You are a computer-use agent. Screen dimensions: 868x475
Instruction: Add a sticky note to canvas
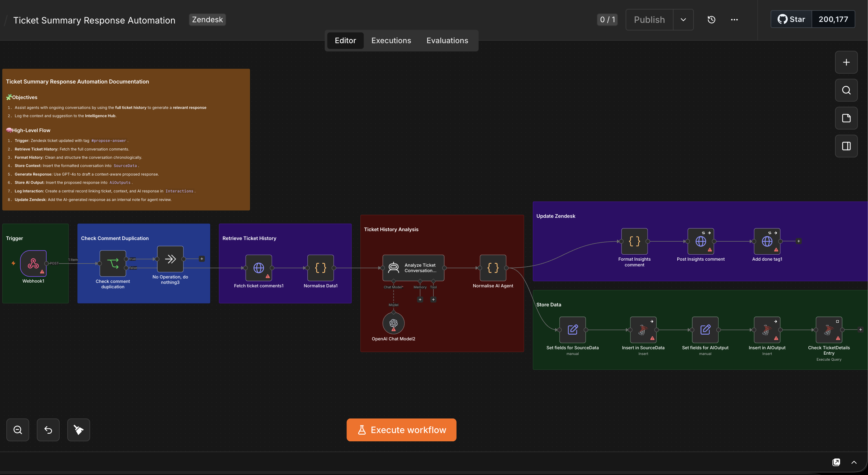click(x=846, y=118)
